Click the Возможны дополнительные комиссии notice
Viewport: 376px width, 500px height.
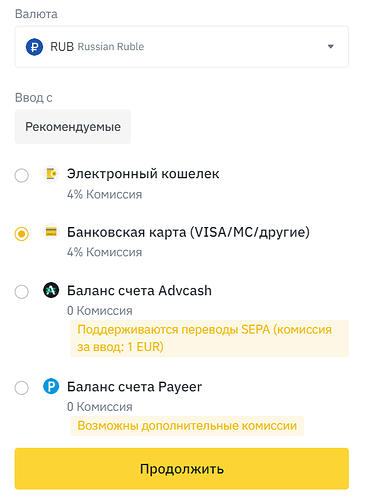pos(187,426)
